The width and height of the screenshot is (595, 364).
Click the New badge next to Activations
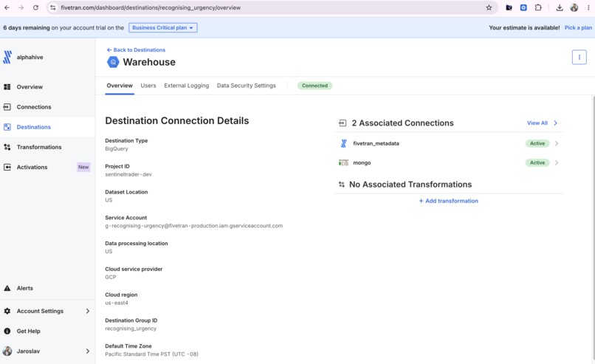[x=83, y=168]
